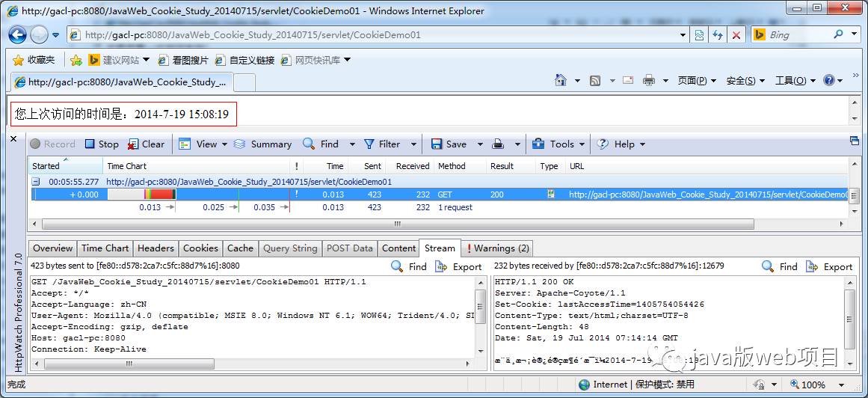Switch to the Headers tab

click(x=156, y=248)
